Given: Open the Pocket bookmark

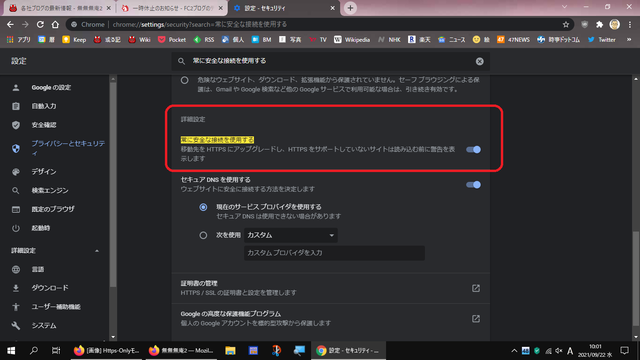Looking at the screenshot, I should [x=172, y=40].
